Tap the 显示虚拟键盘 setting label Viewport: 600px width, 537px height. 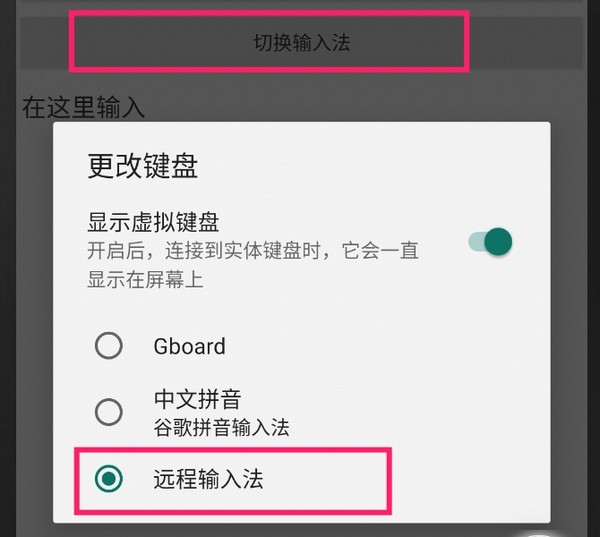pos(153,221)
